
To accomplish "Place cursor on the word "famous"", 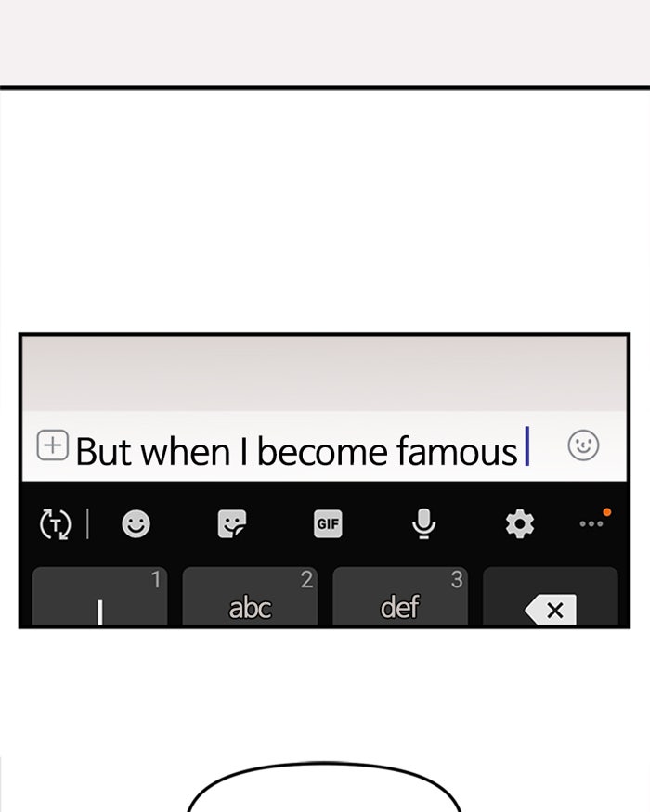I will tap(458, 451).
